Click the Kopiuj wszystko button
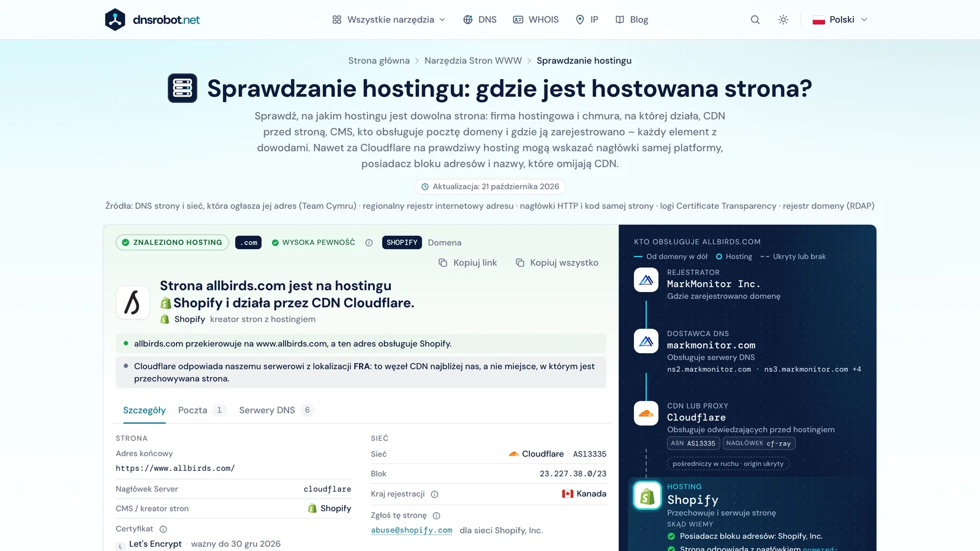The image size is (980, 551). pyautogui.click(x=557, y=263)
